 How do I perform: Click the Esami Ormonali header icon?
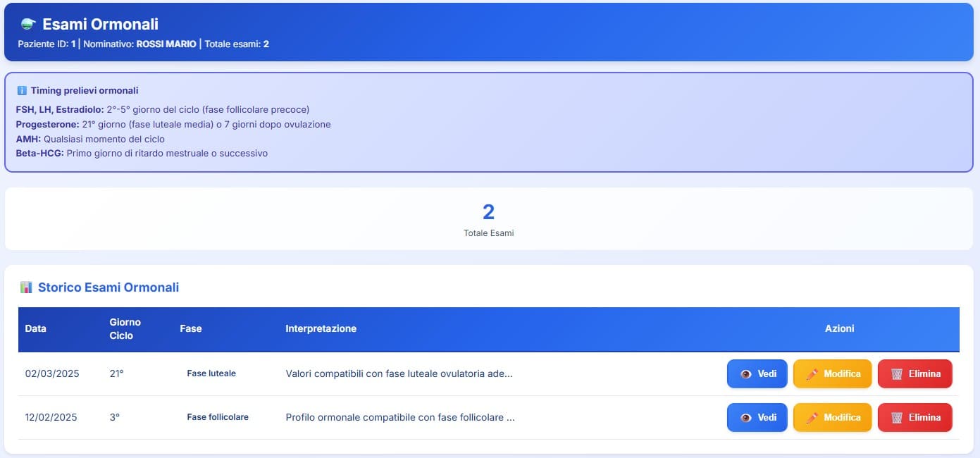pyautogui.click(x=27, y=25)
